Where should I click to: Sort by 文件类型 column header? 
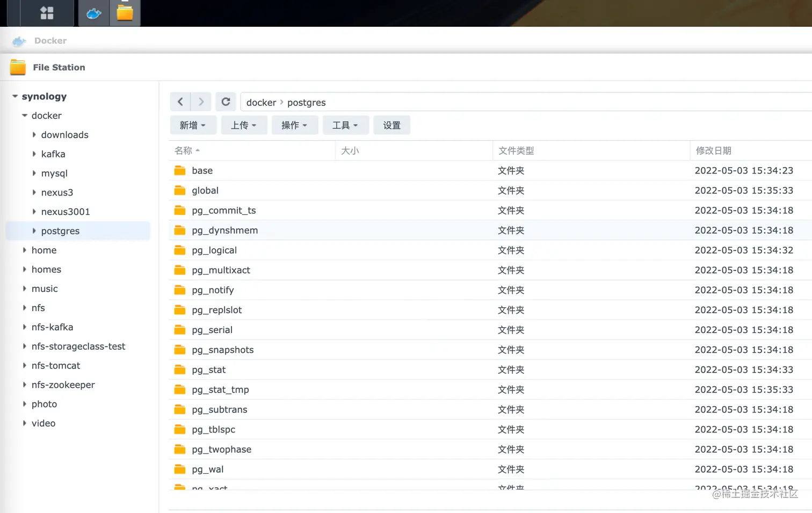click(x=591, y=150)
